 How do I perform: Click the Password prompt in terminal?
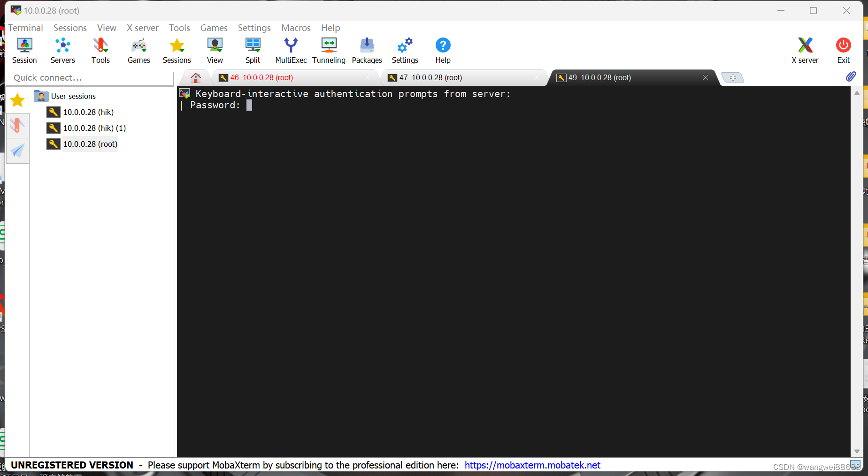pyautogui.click(x=215, y=106)
